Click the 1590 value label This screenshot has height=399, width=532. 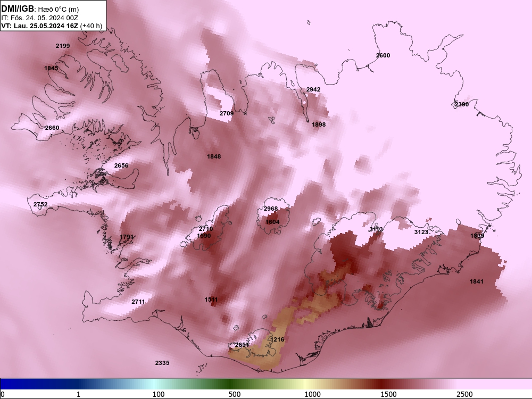(204, 236)
